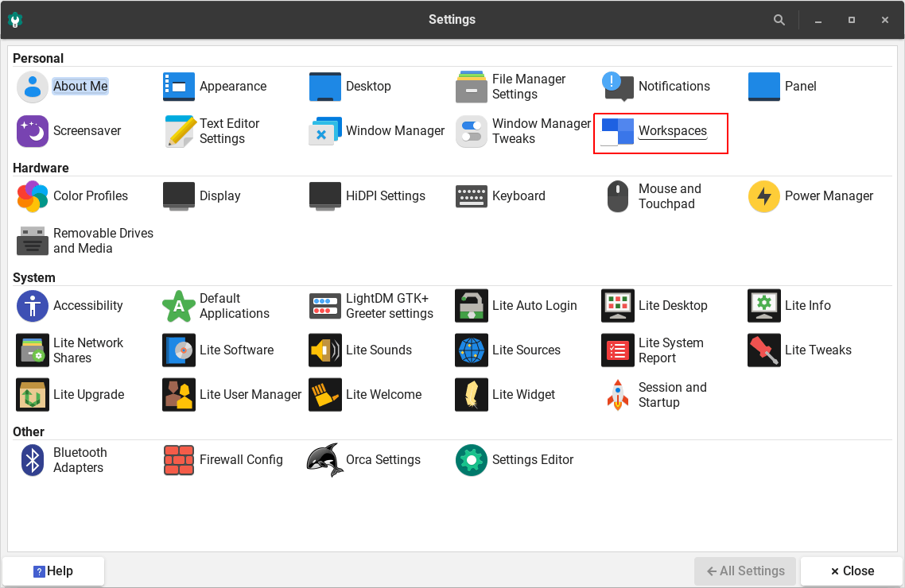Screen dimensions: 905x588
Task: Open Bluetooth Adapters settings
Action: (33, 460)
